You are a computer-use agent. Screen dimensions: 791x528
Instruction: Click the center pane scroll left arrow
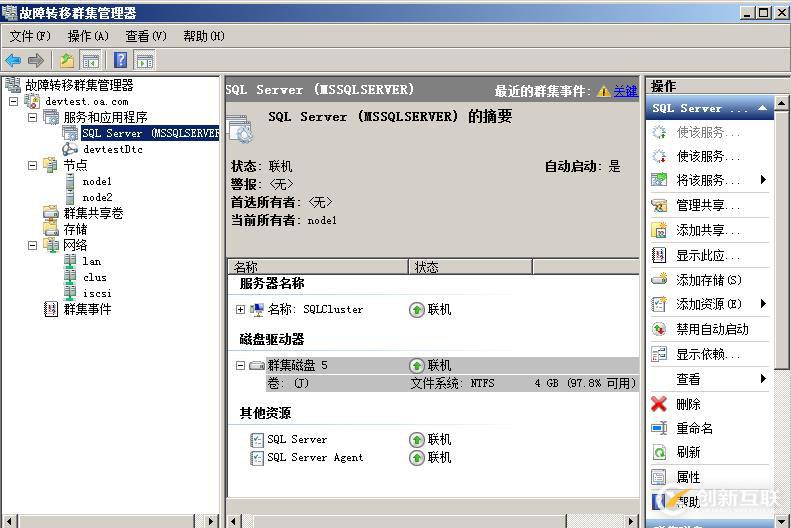click(234, 521)
